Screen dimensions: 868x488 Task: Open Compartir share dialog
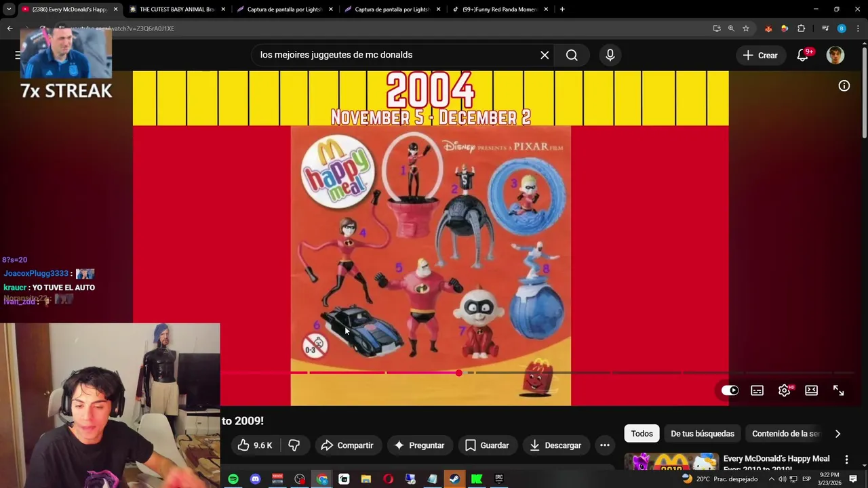click(x=347, y=445)
